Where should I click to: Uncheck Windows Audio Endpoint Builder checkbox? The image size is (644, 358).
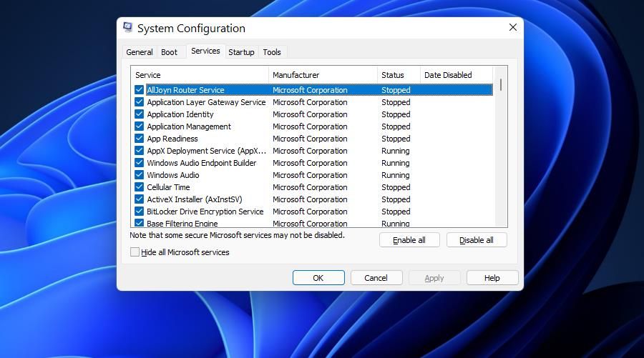(x=139, y=163)
